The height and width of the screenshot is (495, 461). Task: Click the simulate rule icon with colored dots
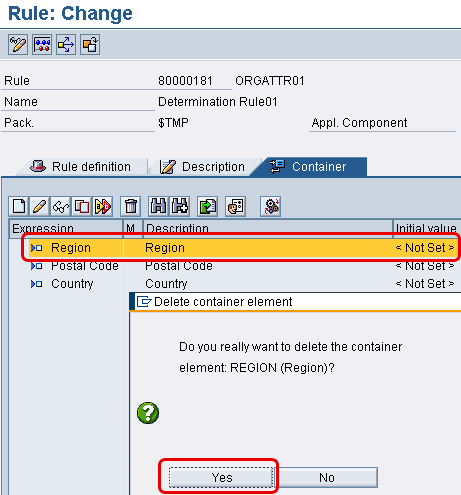pyautogui.click(x=42, y=44)
